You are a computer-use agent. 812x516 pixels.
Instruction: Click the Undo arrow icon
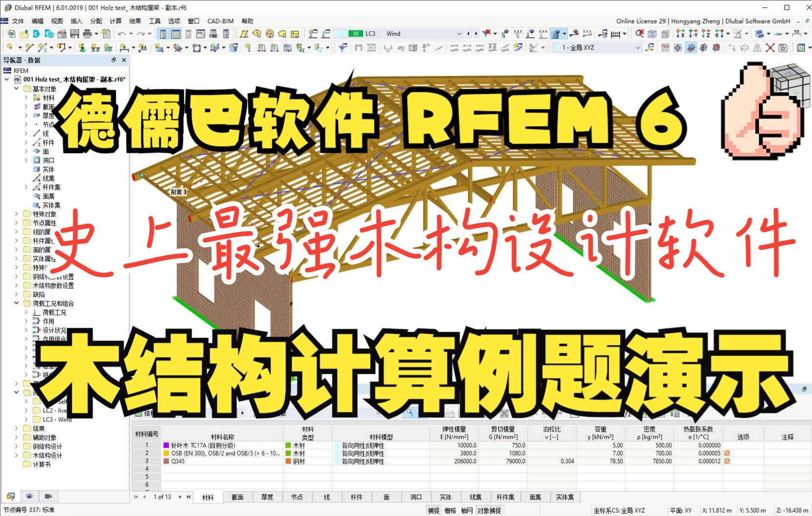click(x=122, y=34)
